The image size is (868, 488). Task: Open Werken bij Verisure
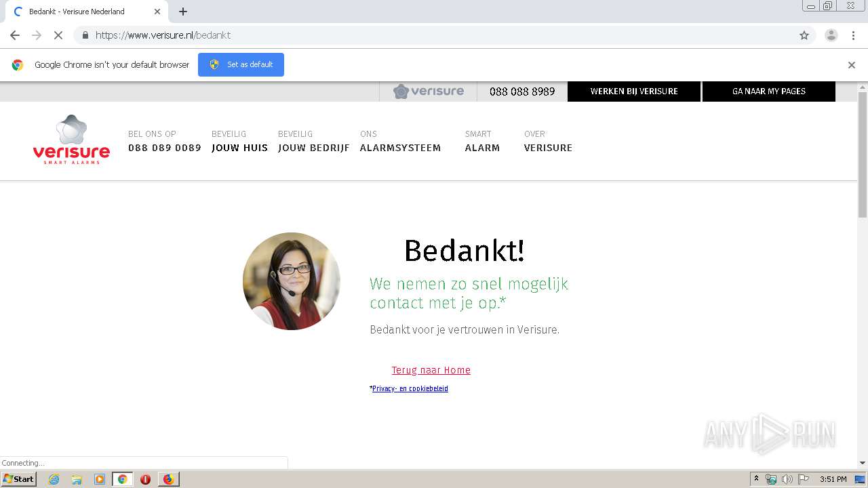[634, 91]
